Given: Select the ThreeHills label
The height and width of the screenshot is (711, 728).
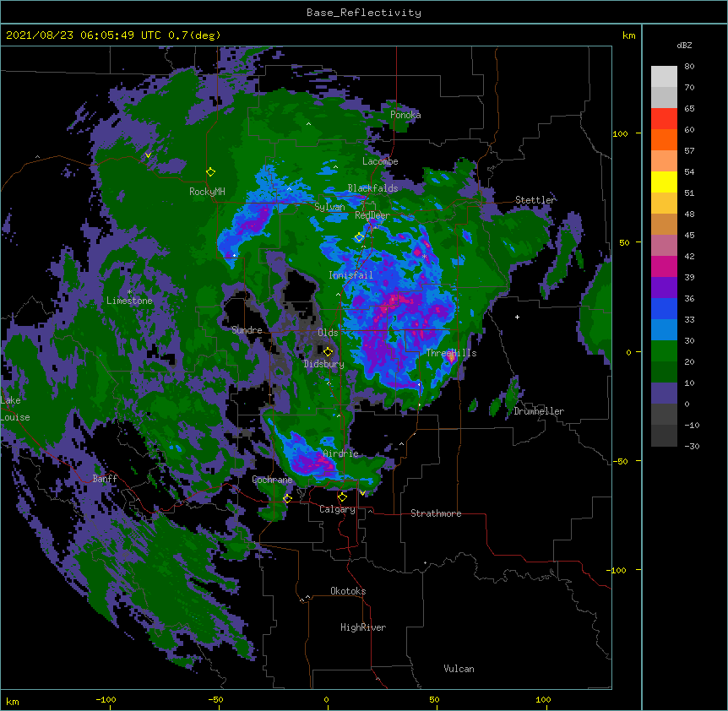Looking at the screenshot, I should point(451,353).
